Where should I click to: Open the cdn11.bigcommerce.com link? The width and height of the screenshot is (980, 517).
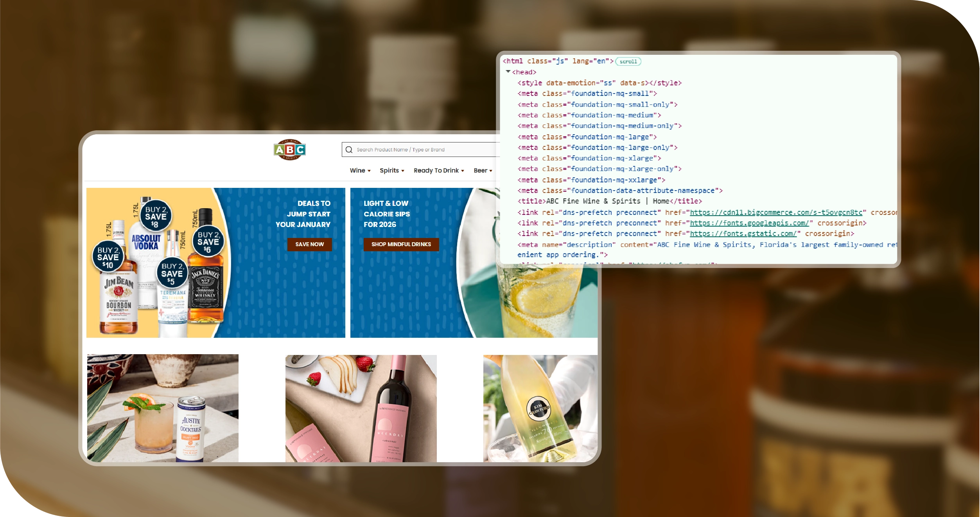[776, 212]
